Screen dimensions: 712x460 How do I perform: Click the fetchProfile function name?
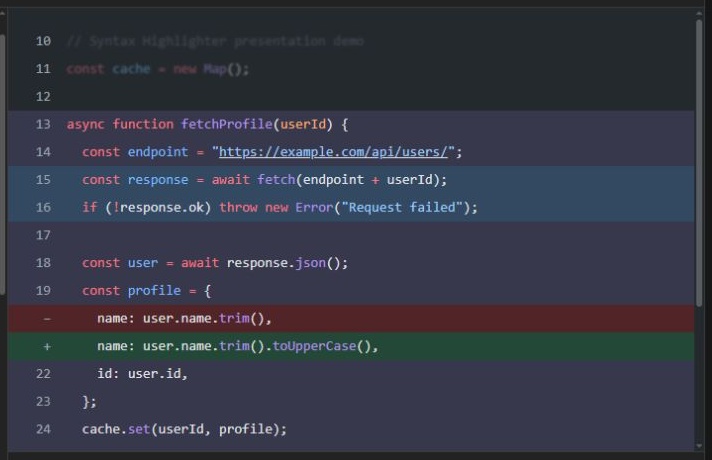click(x=227, y=124)
